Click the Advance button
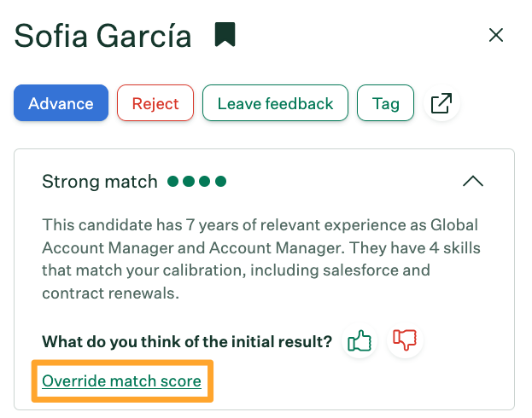532x418 pixels. (61, 104)
